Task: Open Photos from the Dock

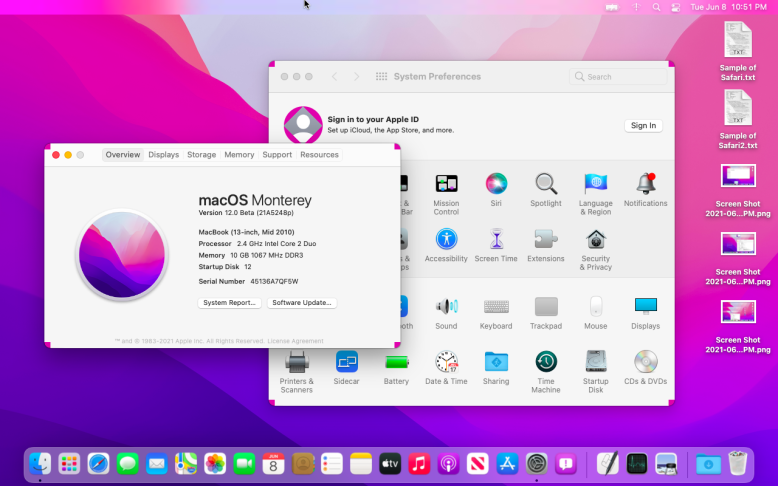Action: (x=215, y=464)
